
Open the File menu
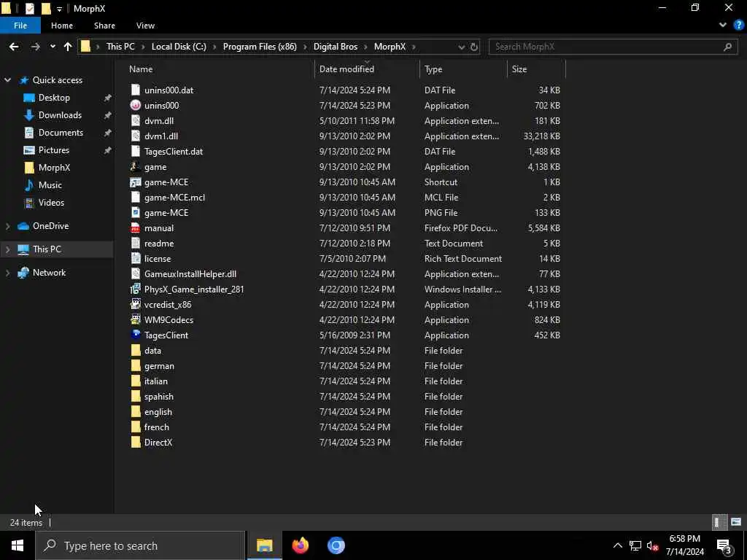pyautogui.click(x=20, y=26)
